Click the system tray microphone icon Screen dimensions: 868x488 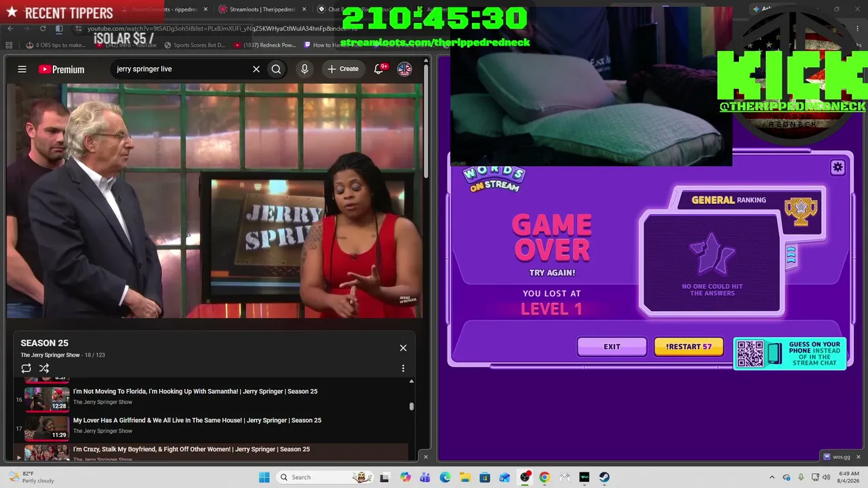pos(801,477)
